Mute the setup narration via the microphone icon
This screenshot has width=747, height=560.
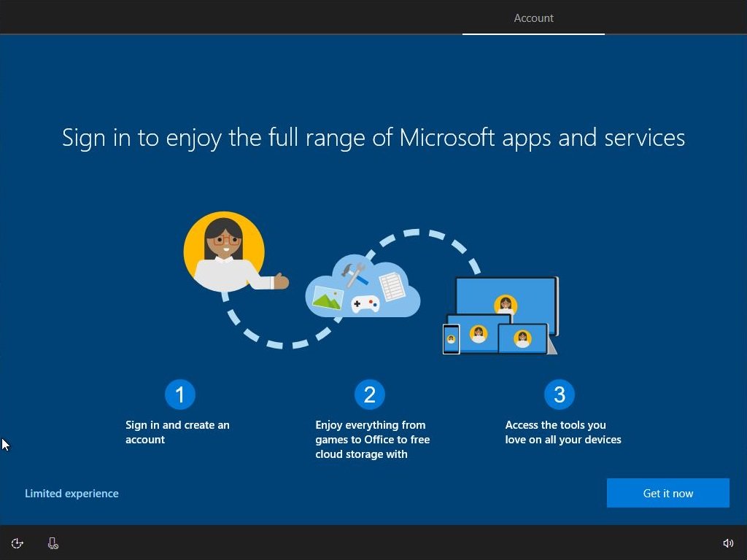(x=52, y=542)
